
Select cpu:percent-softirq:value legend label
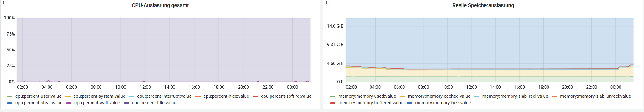[286, 96]
